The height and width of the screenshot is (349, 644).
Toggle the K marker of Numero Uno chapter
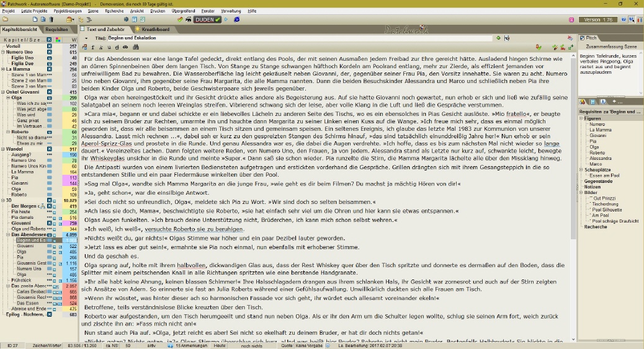(49, 52)
